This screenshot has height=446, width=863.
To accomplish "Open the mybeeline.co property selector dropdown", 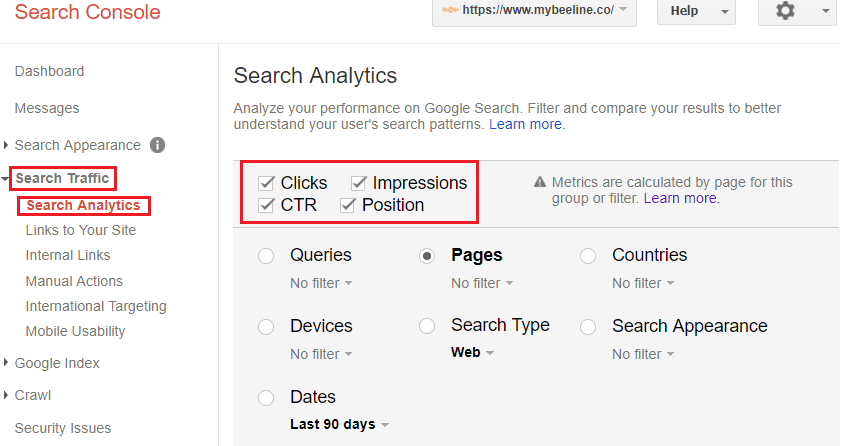I will pyautogui.click(x=538, y=11).
